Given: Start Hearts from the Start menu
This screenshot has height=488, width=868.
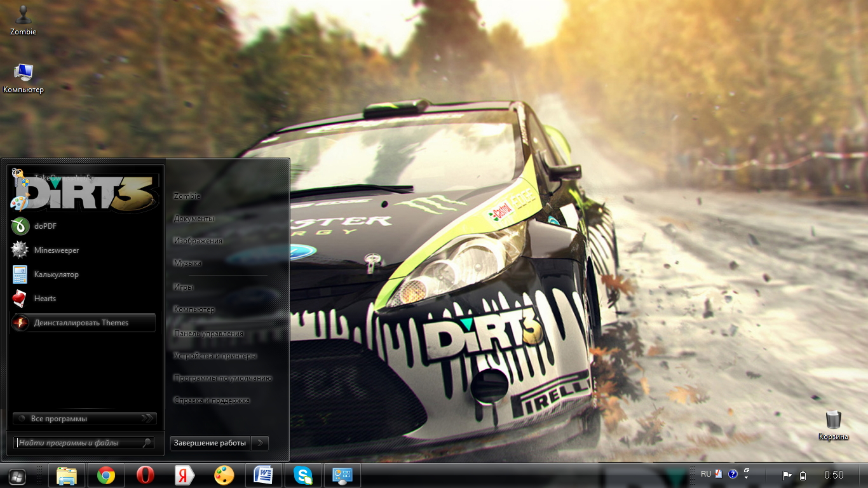Looking at the screenshot, I should [83, 298].
